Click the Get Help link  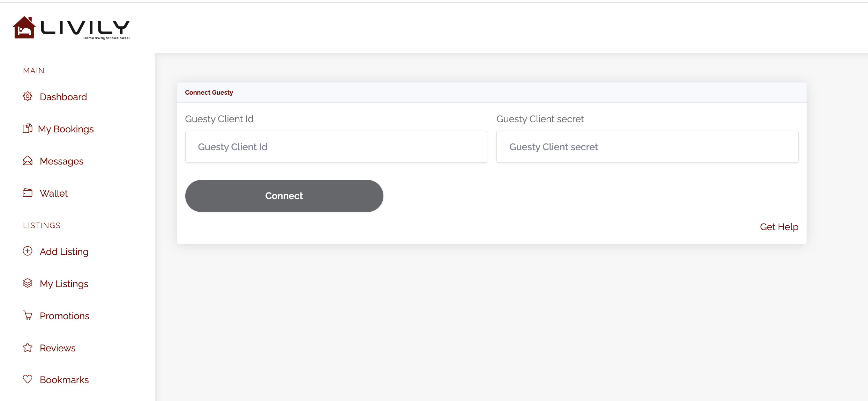click(779, 227)
